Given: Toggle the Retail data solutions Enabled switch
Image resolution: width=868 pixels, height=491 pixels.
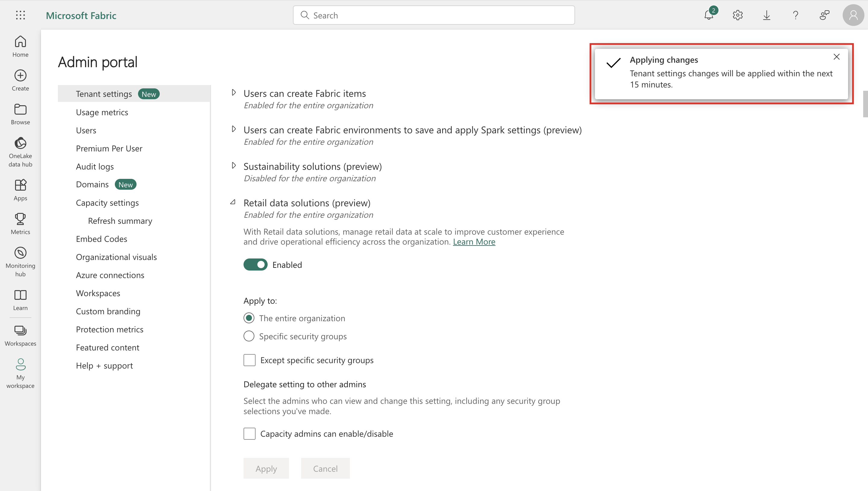Looking at the screenshot, I should coord(255,265).
